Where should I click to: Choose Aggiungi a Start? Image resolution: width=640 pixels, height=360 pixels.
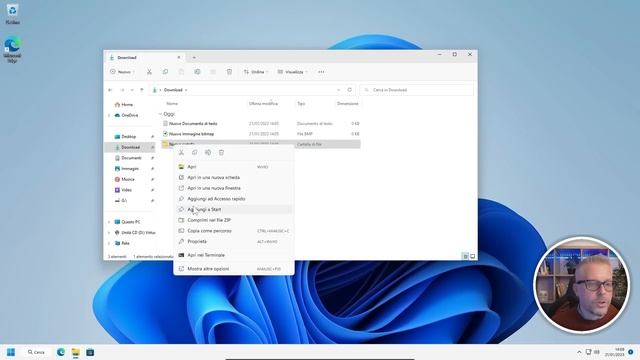(x=234, y=209)
